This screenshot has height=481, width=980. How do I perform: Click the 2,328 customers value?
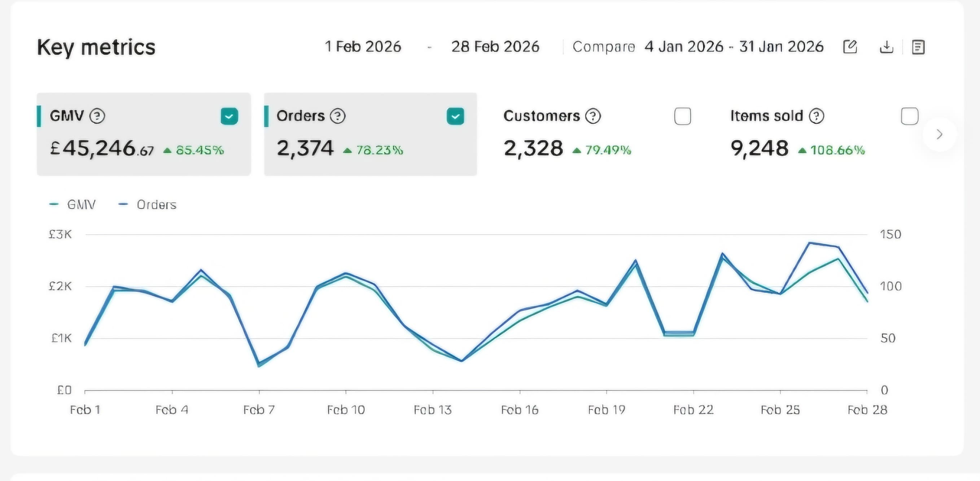pos(533,148)
